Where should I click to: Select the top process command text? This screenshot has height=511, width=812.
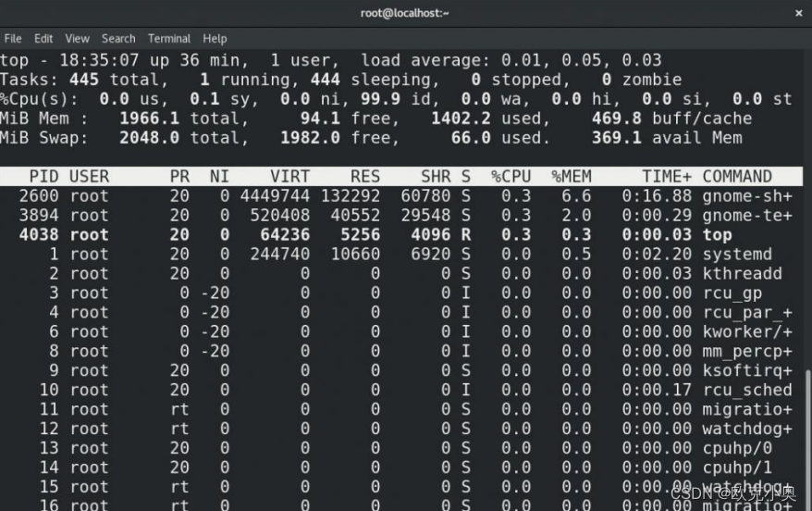coord(718,235)
